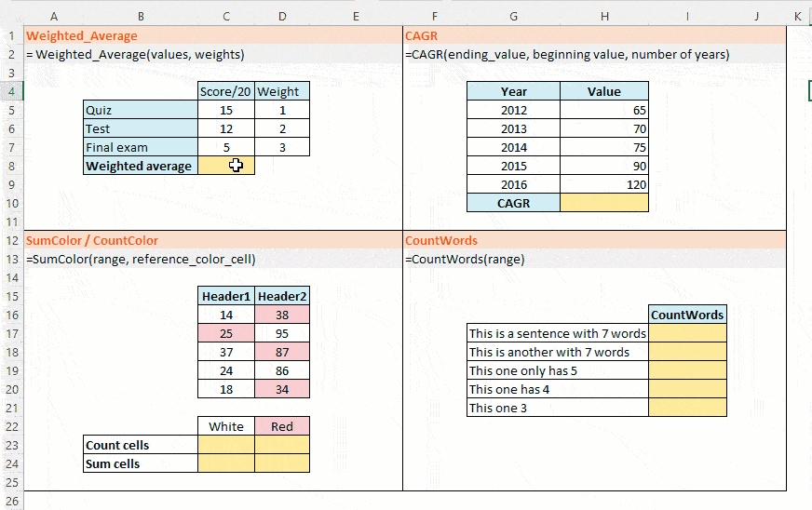Click the Final exam weight cell
This screenshot has height=510, width=812.
click(x=282, y=147)
